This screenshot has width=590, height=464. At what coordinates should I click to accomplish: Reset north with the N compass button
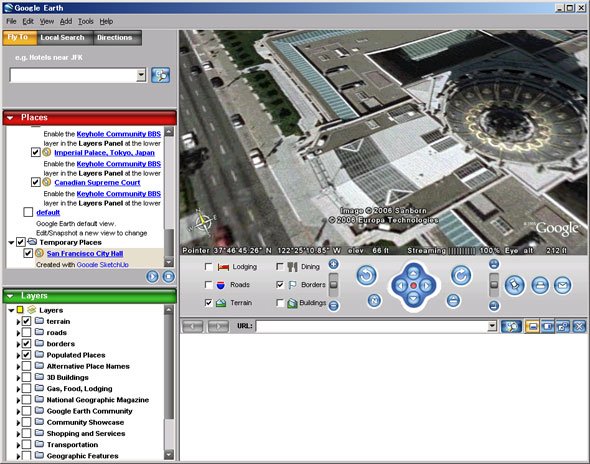pos(374,300)
